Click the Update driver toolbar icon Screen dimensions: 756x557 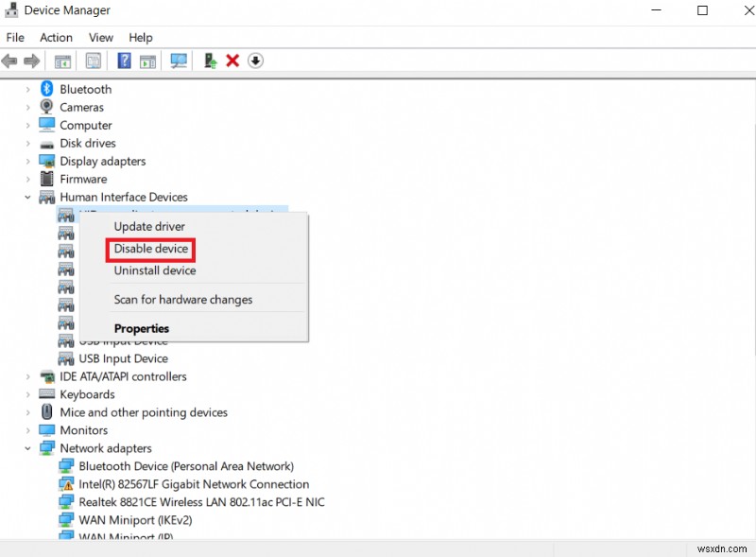210,61
